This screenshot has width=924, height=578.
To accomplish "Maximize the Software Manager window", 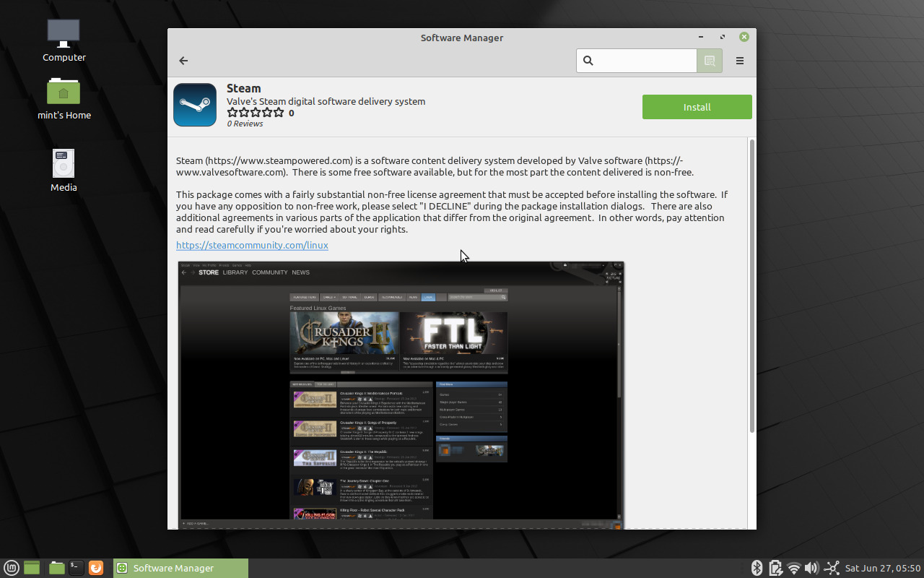I will [x=723, y=37].
